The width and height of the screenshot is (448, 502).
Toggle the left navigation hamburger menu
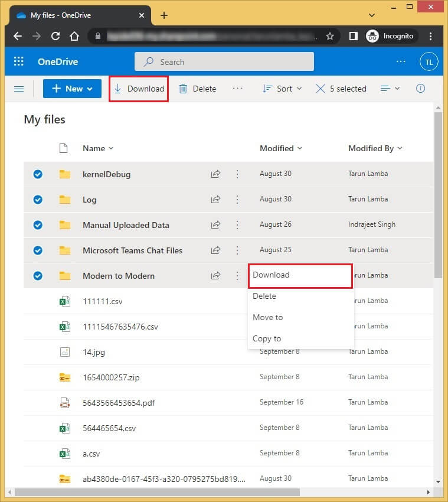click(x=19, y=89)
